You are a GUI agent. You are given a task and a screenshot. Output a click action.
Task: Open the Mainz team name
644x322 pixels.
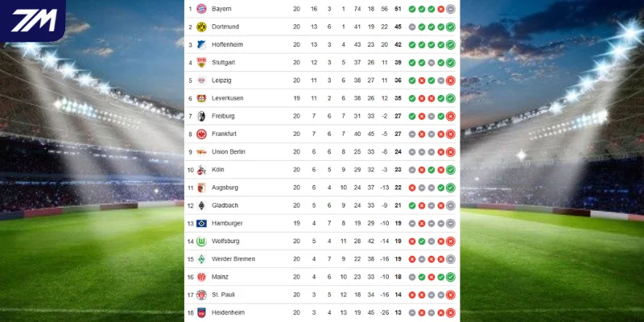[x=221, y=277]
